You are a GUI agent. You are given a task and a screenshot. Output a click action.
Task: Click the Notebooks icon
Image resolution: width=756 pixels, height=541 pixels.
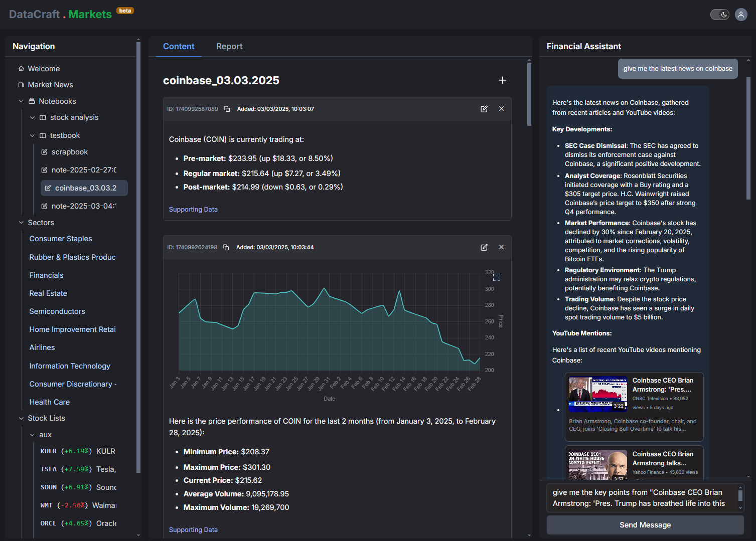point(32,101)
